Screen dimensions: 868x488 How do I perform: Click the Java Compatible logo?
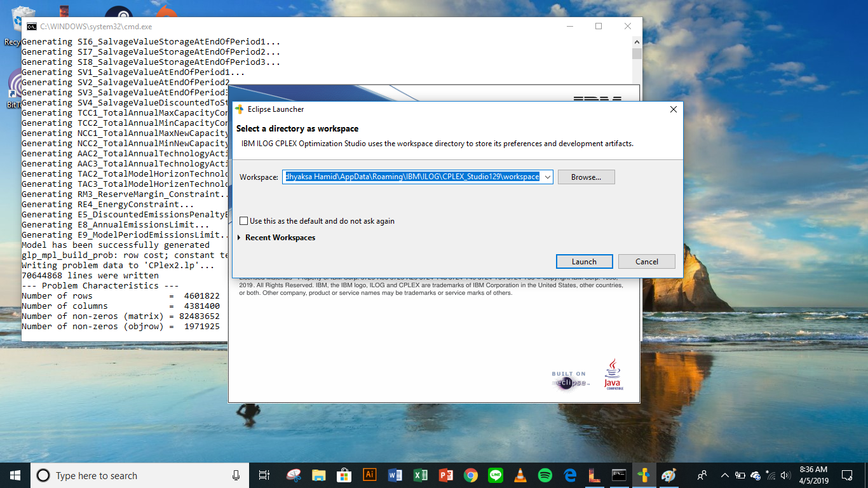click(613, 375)
